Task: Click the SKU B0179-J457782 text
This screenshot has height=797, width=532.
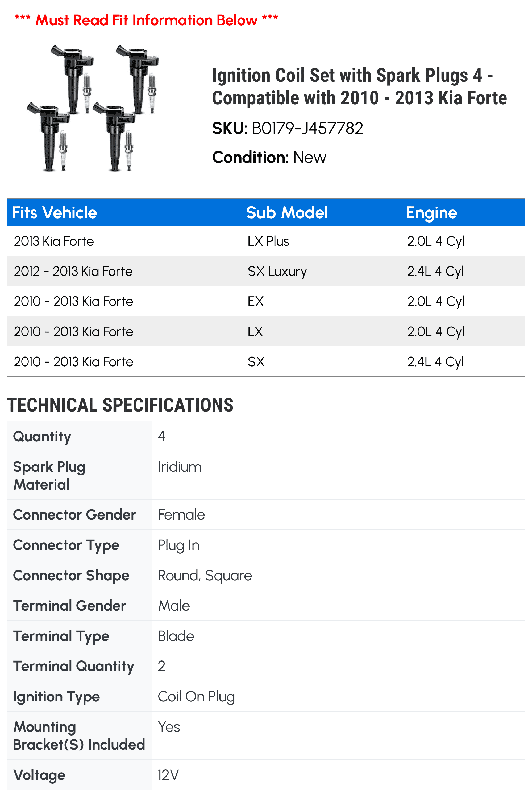Action: [x=287, y=128]
